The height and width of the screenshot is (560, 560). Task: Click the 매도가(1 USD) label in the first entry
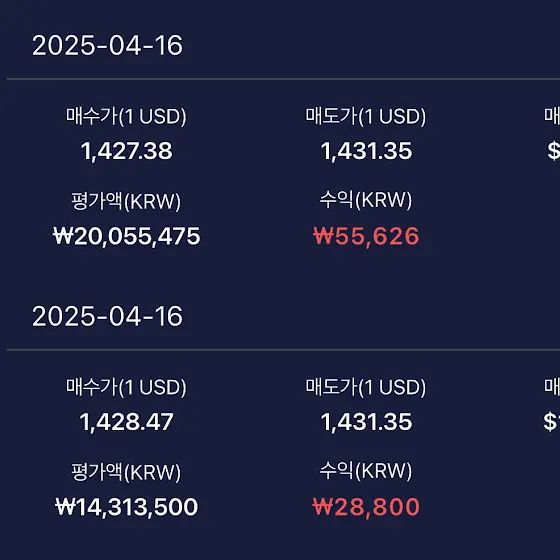[366, 116]
